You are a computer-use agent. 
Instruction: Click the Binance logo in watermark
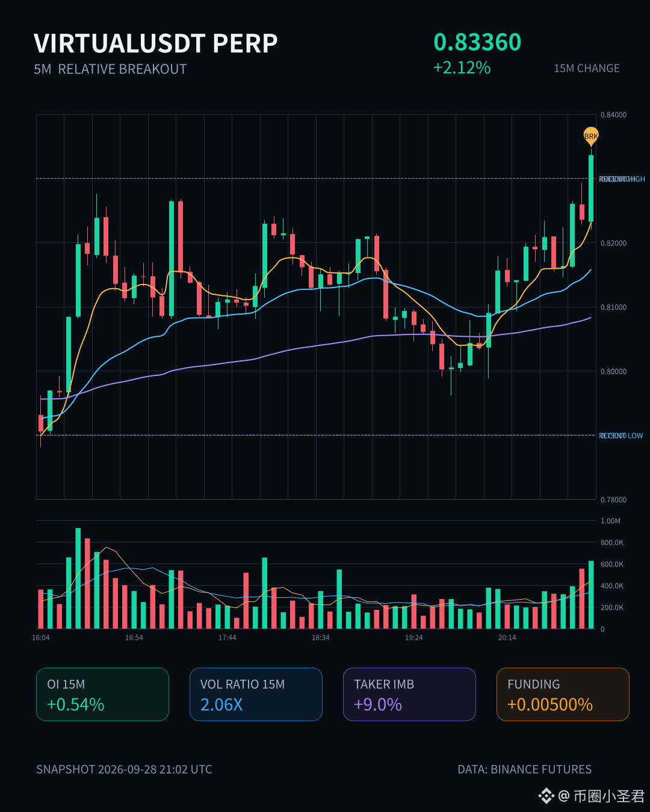point(546,796)
